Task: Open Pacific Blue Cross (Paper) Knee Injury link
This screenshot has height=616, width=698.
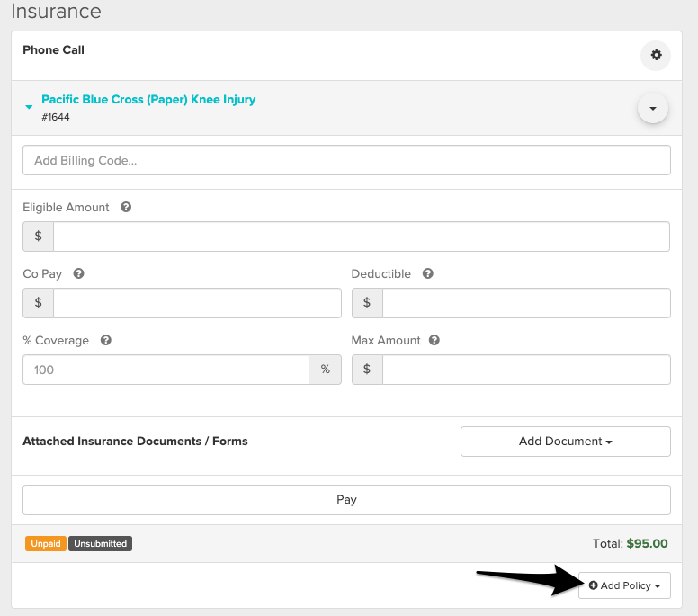Action: [x=148, y=100]
